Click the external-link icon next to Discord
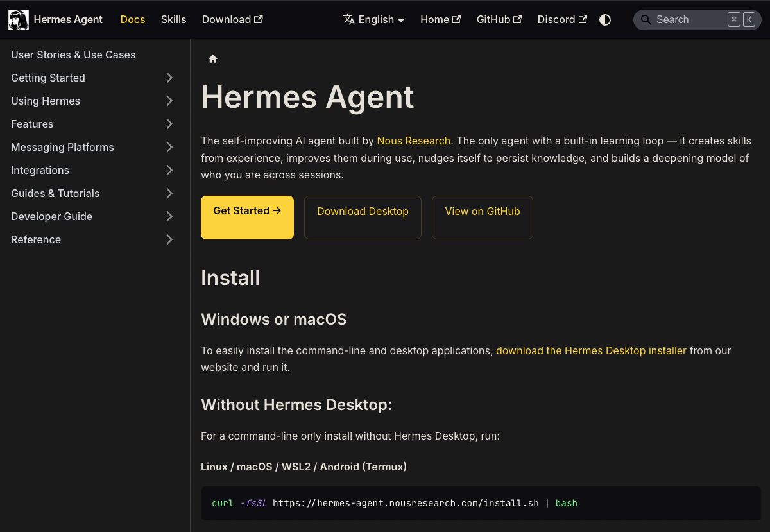Viewport: 770px width, 532px height. [583, 19]
